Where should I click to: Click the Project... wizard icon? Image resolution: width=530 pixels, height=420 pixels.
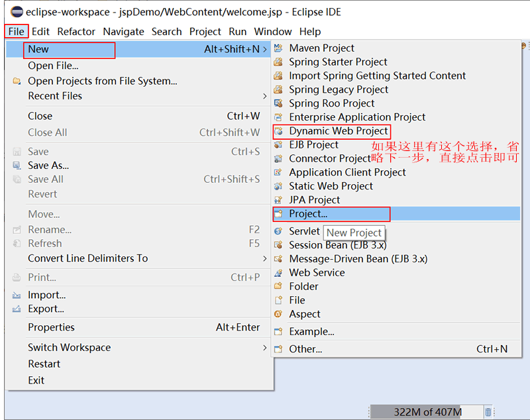[x=278, y=214]
